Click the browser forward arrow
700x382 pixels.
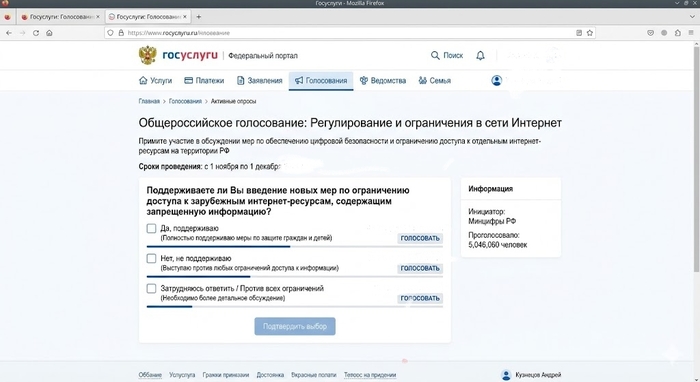coord(22,33)
